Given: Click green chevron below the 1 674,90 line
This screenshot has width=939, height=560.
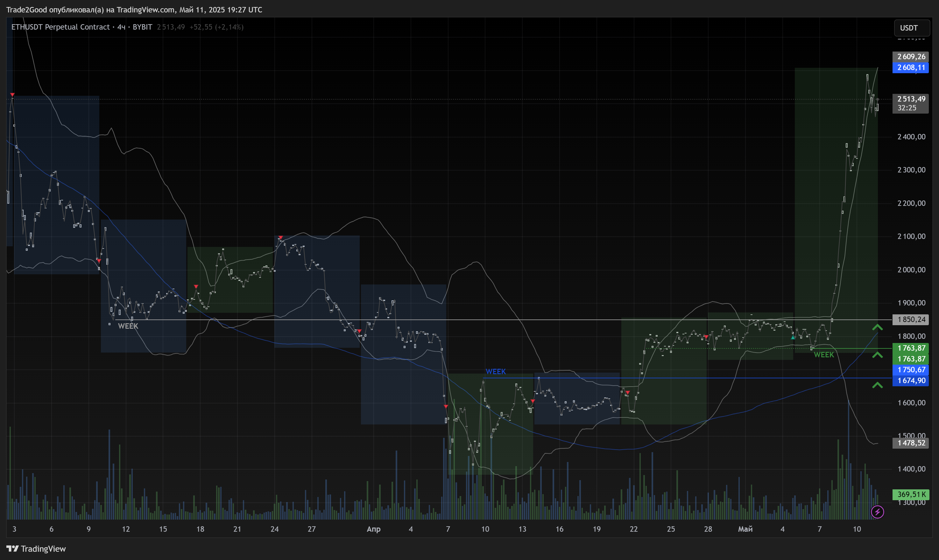Looking at the screenshot, I should click(x=877, y=385).
